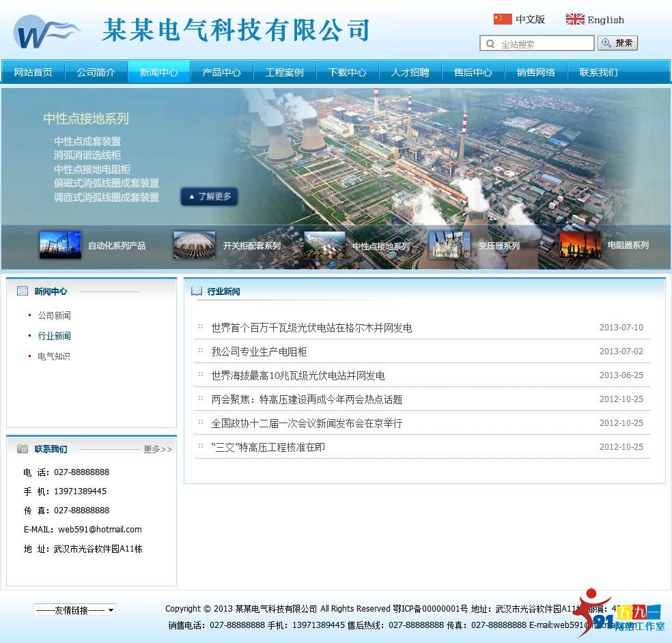Open the 电阻器系列 thumbnail image
Screen dimensions: 672x643
coord(579,245)
